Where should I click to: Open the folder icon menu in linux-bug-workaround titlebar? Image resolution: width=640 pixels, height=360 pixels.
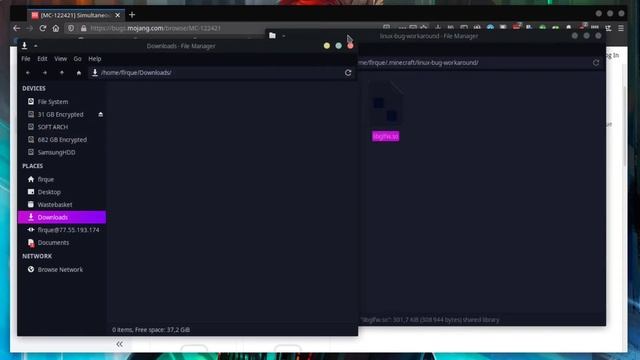pos(272,36)
